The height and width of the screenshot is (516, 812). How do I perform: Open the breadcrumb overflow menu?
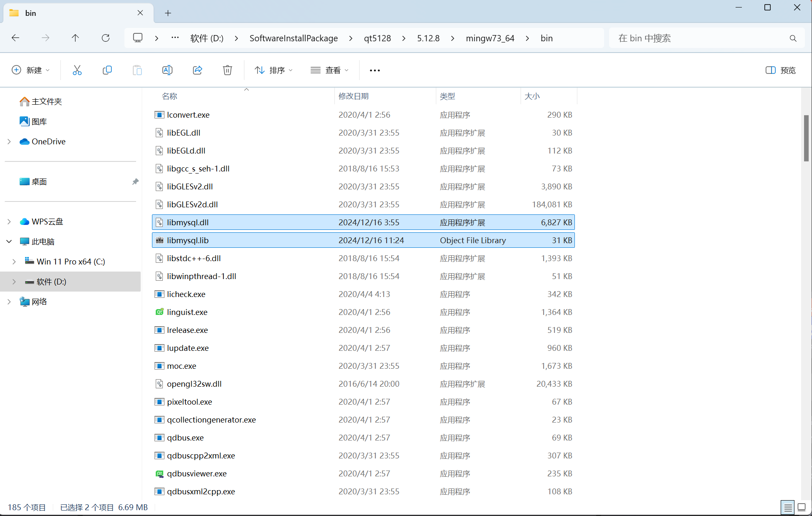coord(175,38)
